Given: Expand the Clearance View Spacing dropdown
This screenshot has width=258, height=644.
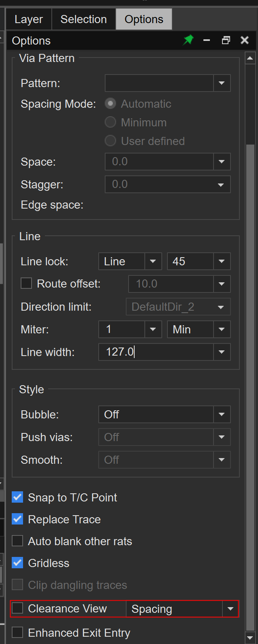Looking at the screenshot, I should pos(231,609).
